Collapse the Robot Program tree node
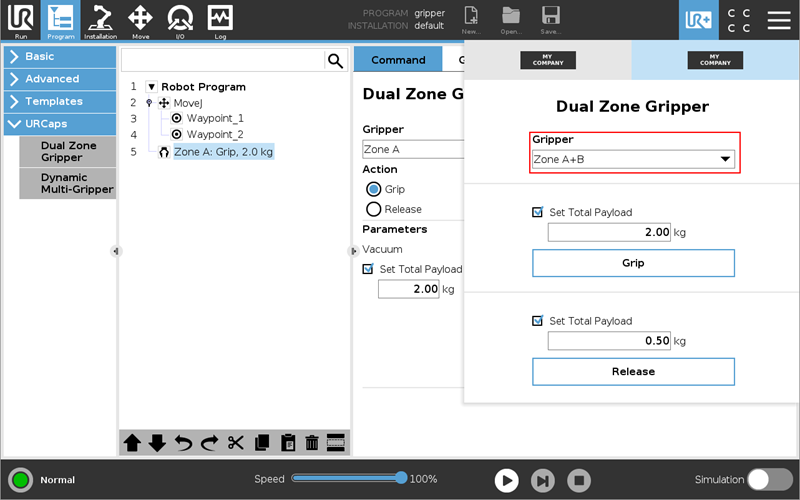Screen dimensions: 800x500 click(x=152, y=87)
